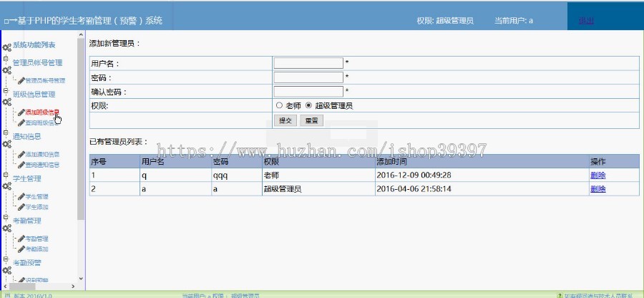Click the 系统功能列表 tree root label
The width and height of the screenshot is (644, 298).
click(x=34, y=45)
